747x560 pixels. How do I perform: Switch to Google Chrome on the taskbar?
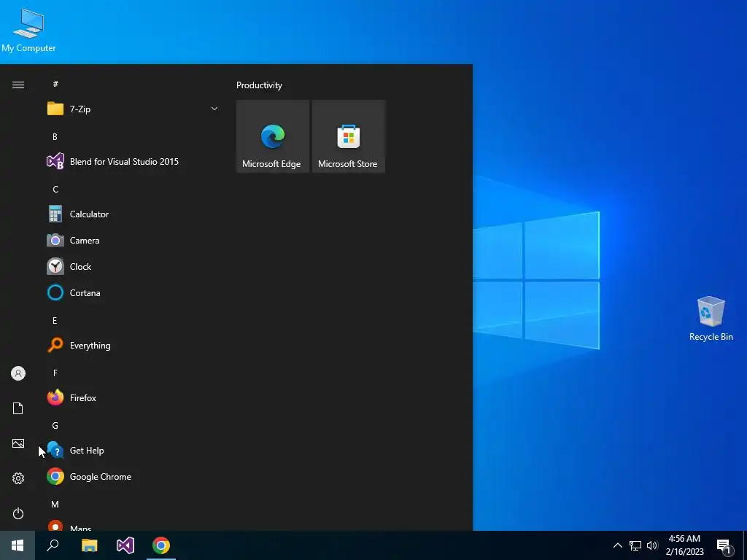pyautogui.click(x=161, y=545)
